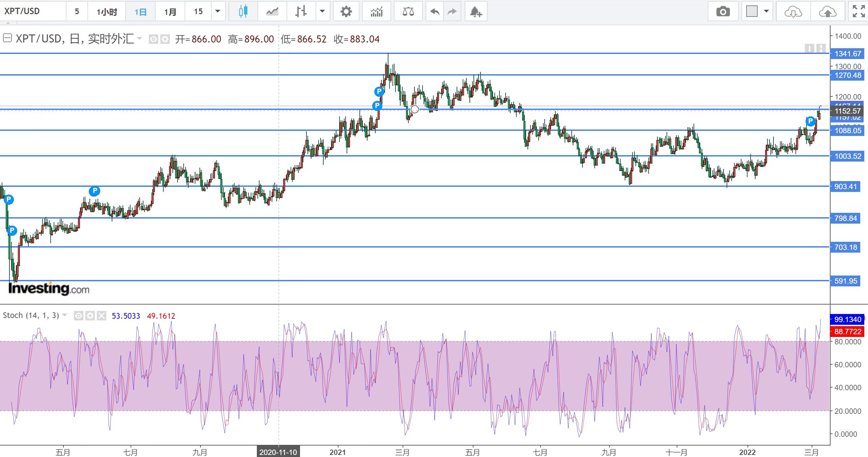Click the current price label 1152.57

(x=847, y=111)
